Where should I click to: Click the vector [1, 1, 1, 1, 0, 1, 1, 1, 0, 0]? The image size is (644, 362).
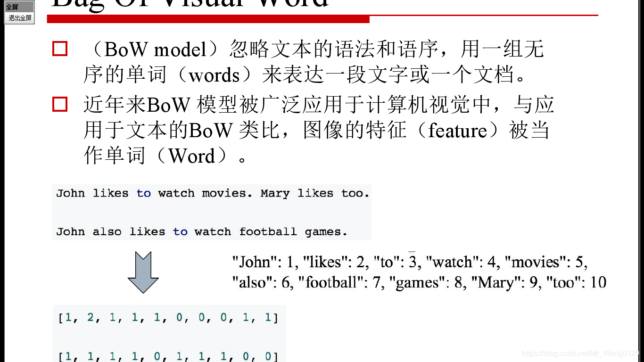click(168, 356)
